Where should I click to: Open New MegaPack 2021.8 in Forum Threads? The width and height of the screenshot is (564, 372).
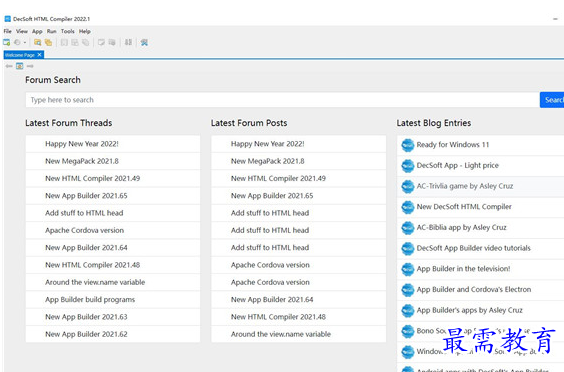pos(113,161)
